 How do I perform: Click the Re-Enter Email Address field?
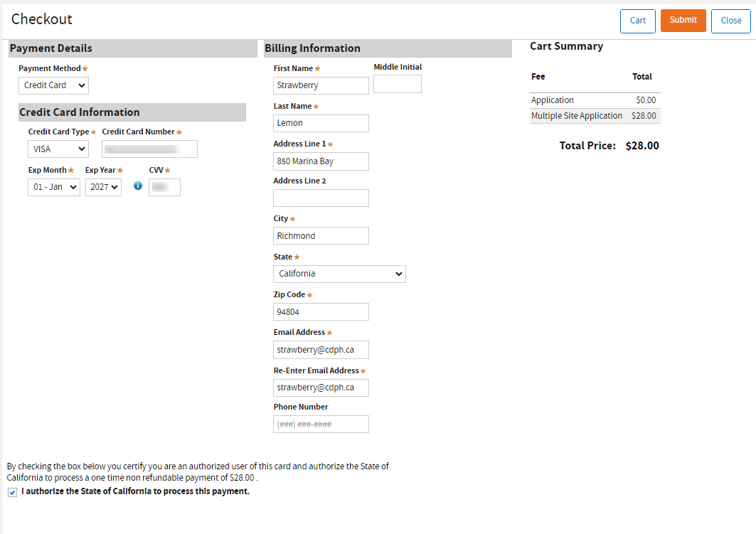coord(321,388)
